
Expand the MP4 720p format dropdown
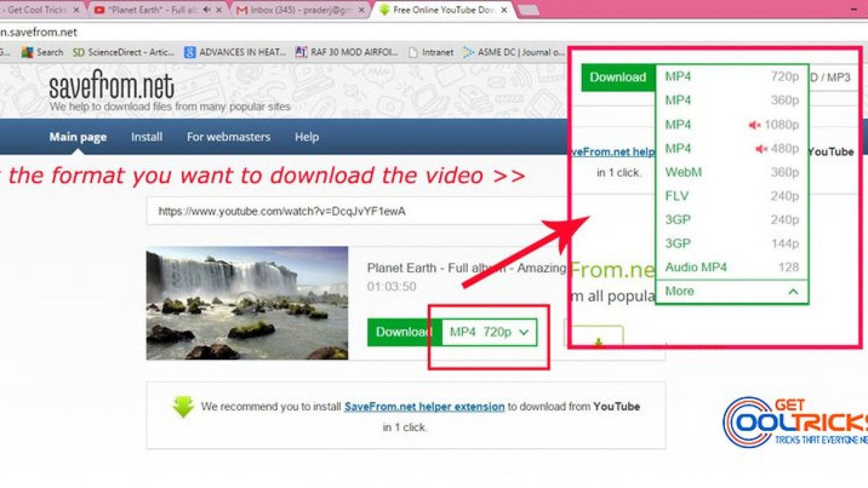click(x=489, y=332)
